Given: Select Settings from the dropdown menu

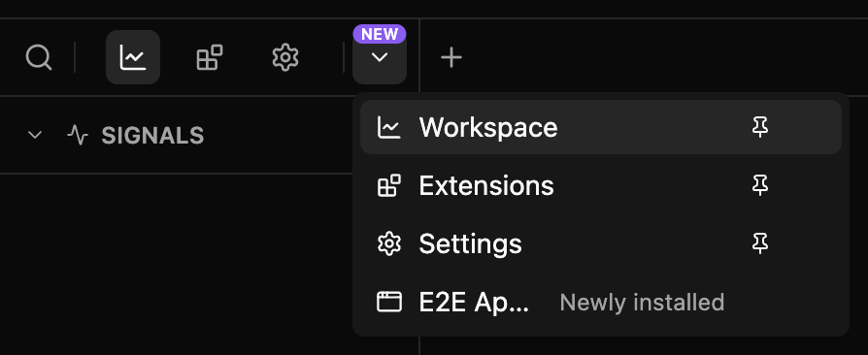Looking at the screenshot, I should click(x=601, y=243).
